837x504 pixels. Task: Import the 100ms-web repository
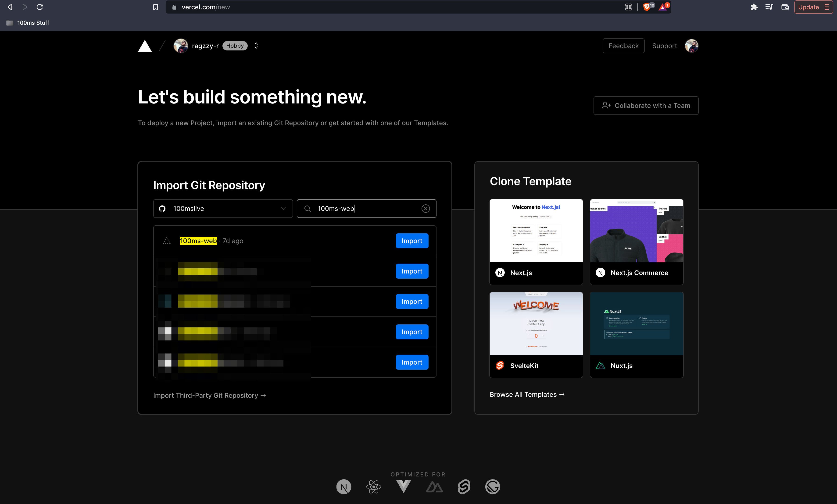[412, 241]
